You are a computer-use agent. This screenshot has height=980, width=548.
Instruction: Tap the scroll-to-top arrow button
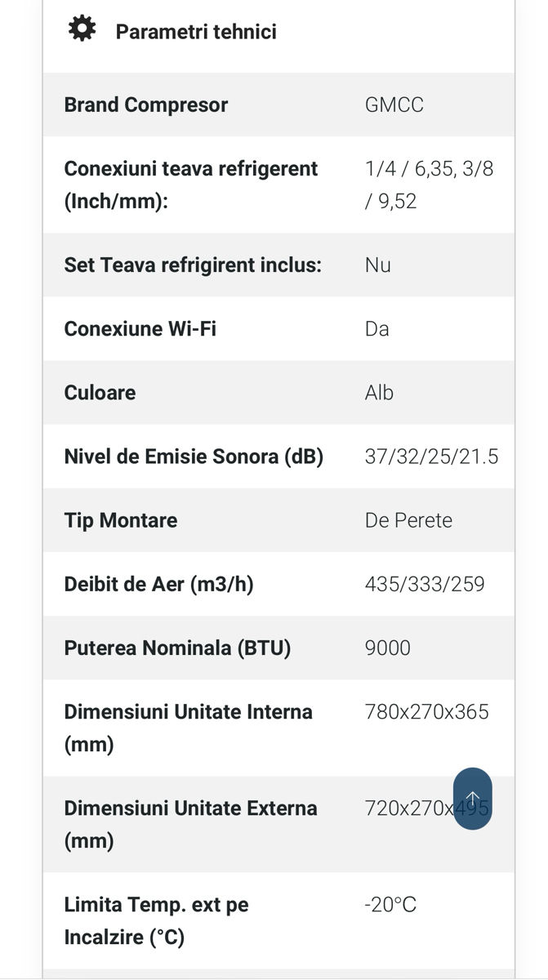(x=473, y=799)
